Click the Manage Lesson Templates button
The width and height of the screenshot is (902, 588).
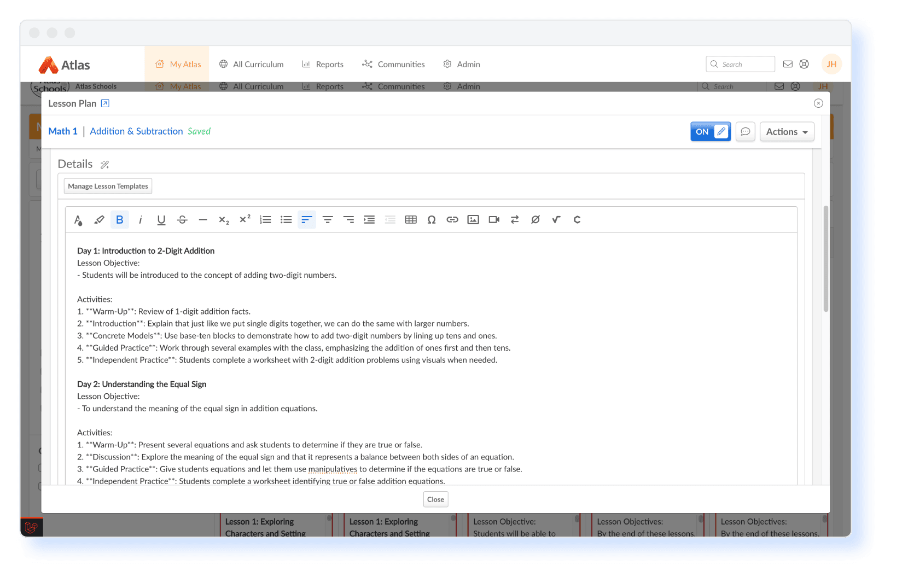click(x=108, y=187)
